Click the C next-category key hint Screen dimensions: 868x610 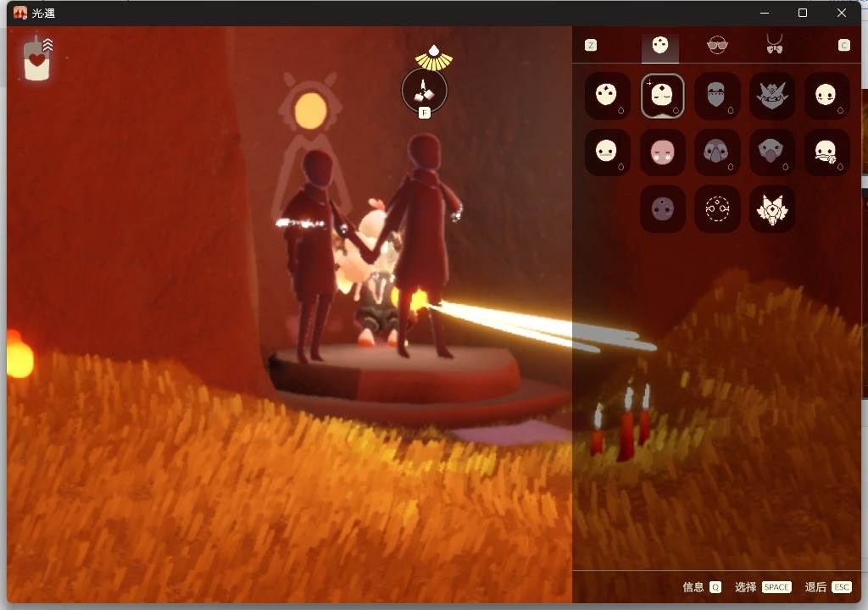(843, 46)
